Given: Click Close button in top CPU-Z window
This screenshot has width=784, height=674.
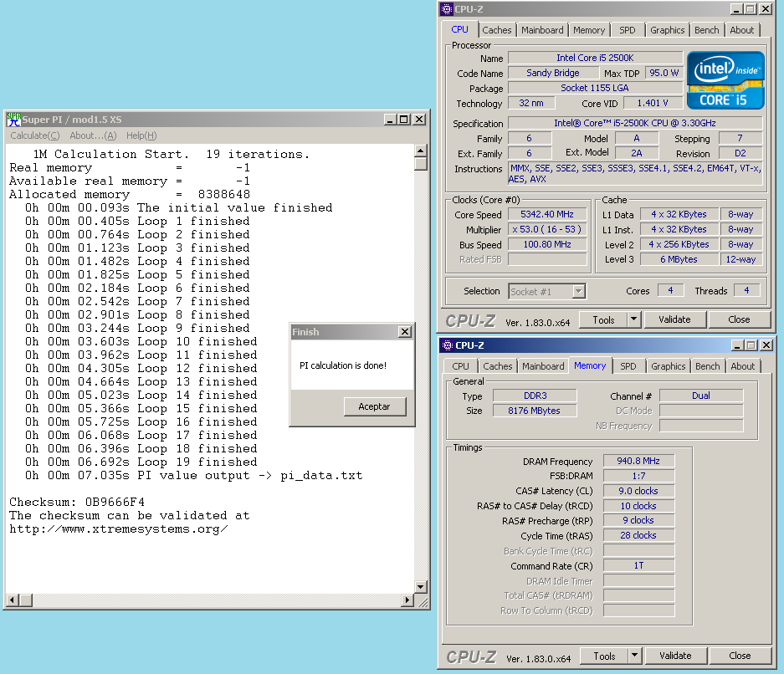Looking at the screenshot, I should (x=739, y=319).
